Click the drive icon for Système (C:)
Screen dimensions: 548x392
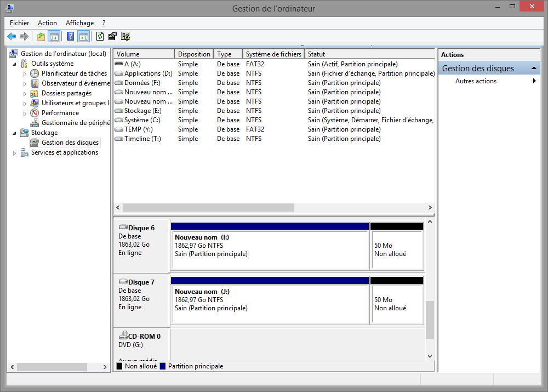click(119, 120)
